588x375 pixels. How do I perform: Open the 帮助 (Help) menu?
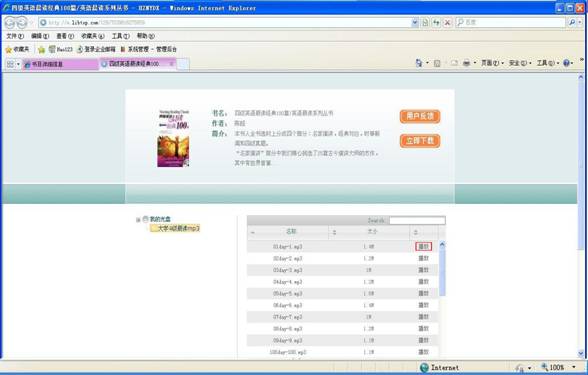tap(146, 36)
